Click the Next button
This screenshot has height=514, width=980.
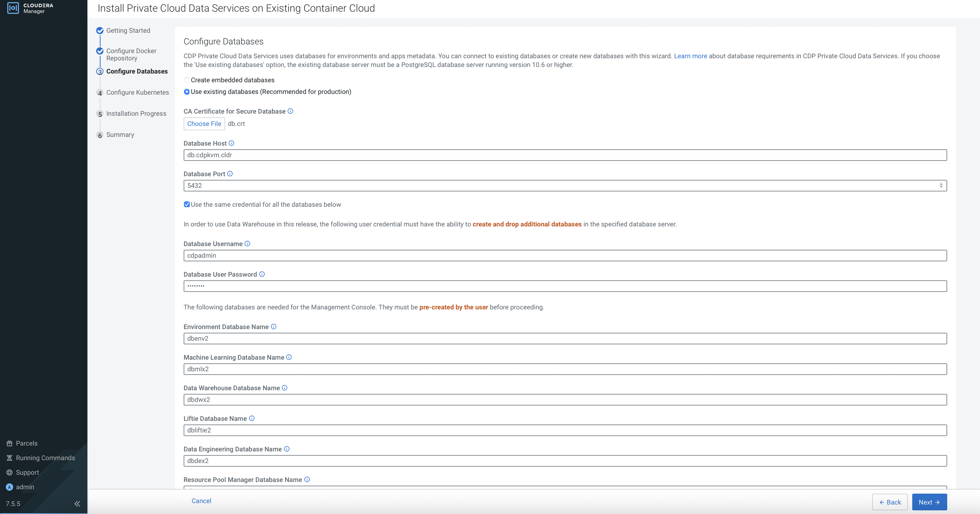click(929, 502)
